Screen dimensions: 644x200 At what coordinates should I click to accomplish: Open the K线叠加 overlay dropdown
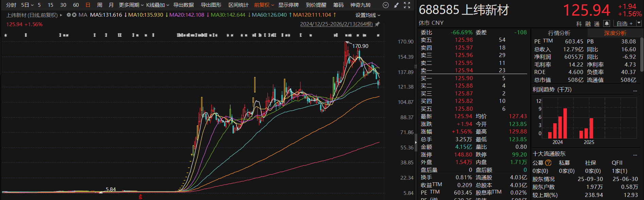(157, 5)
